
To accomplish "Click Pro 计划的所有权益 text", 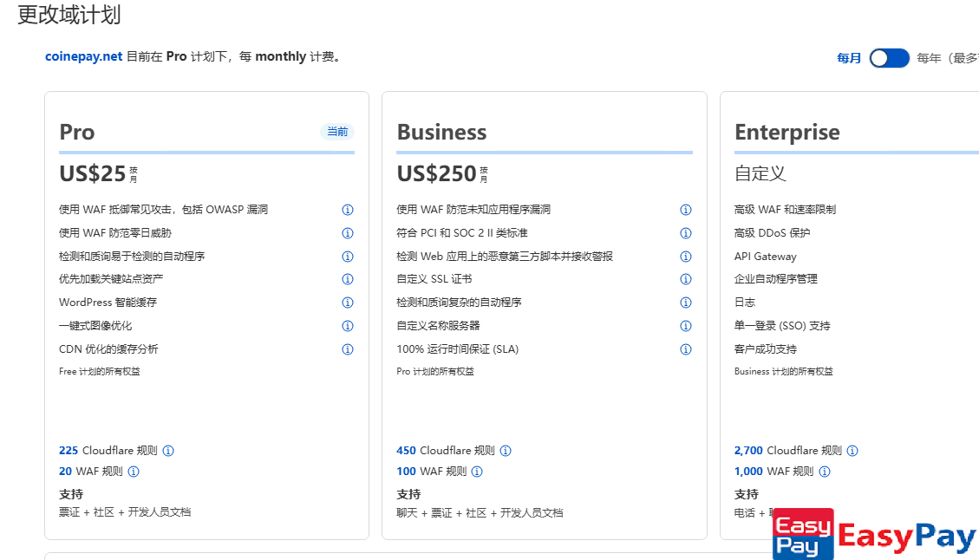I will [x=435, y=372].
